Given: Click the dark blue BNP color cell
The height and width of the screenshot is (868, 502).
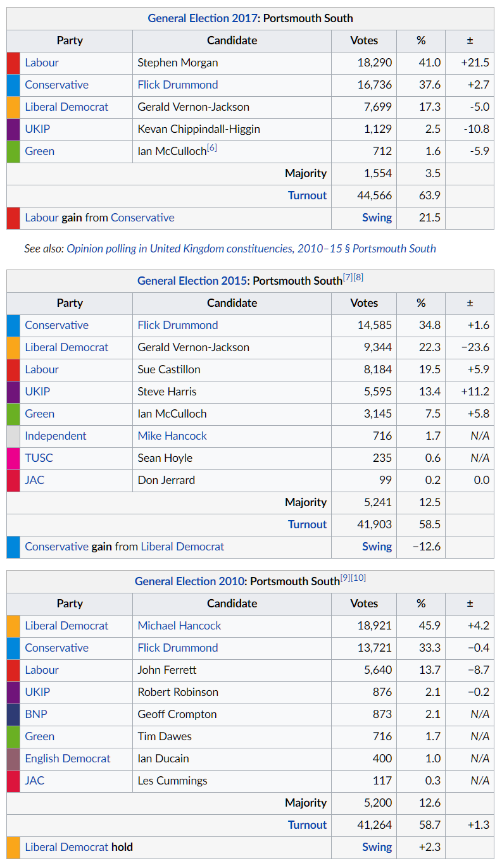Looking at the screenshot, I should (x=13, y=714).
